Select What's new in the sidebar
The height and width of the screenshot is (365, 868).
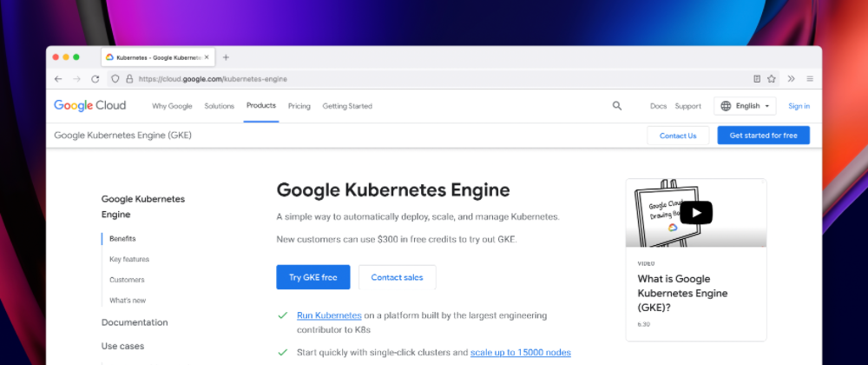coord(128,300)
